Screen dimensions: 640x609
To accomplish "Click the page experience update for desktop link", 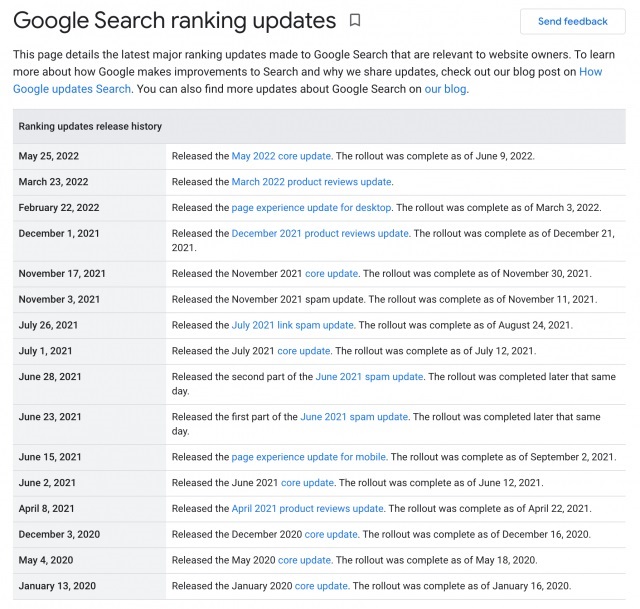I will pyautogui.click(x=311, y=208).
